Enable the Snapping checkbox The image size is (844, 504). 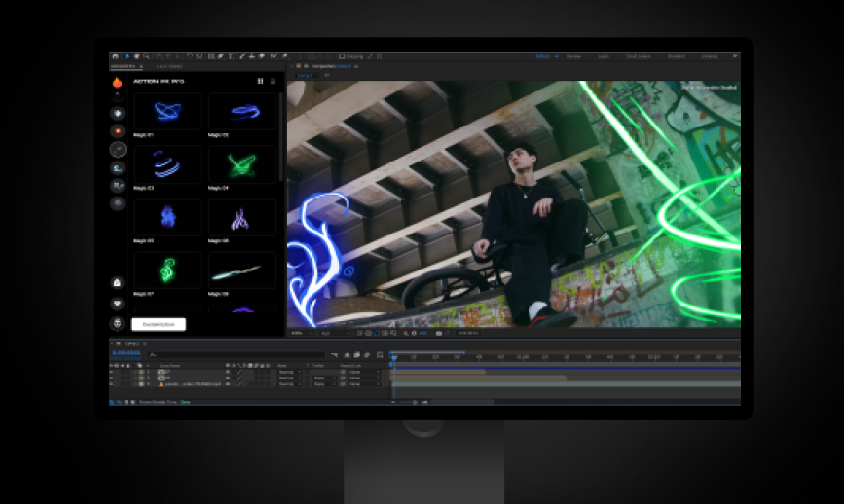tap(342, 56)
